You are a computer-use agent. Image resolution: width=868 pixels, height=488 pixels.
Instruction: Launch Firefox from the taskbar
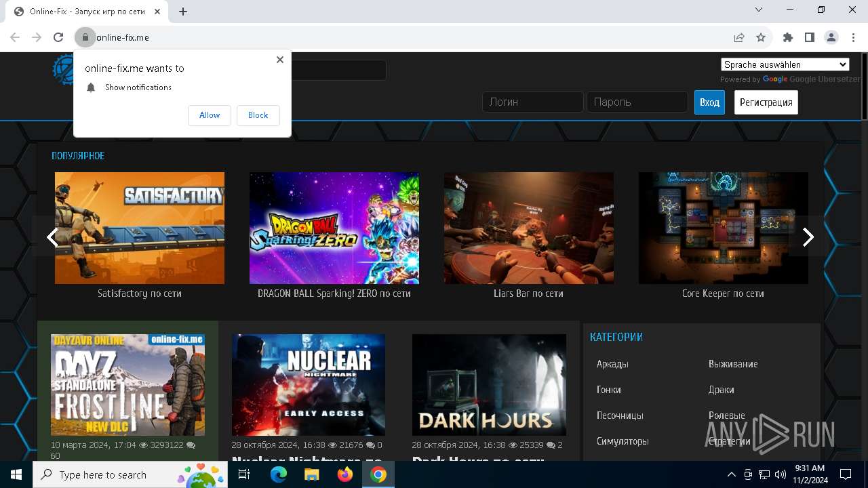pos(344,474)
